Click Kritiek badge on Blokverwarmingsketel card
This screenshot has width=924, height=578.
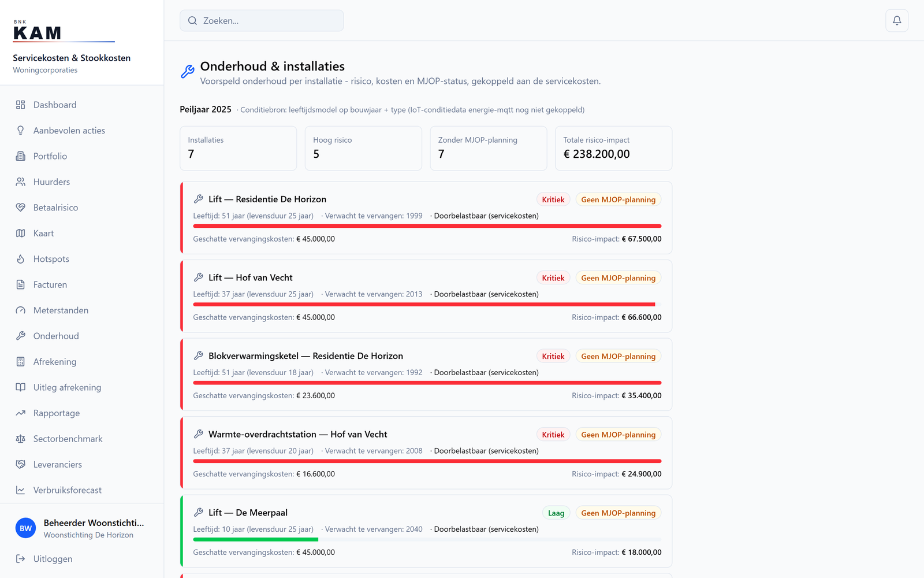click(553, 357)
